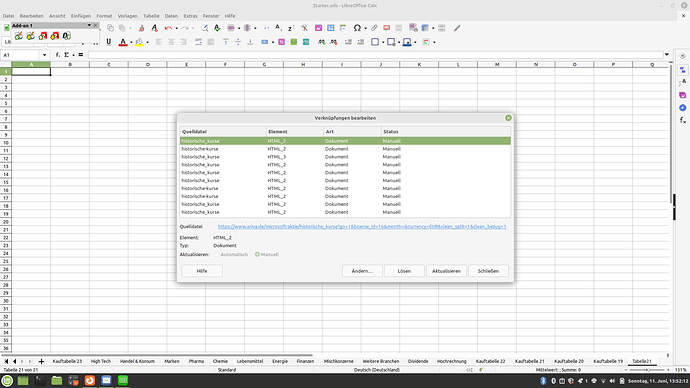Click the insert hyperlink icon

point(374,28)
